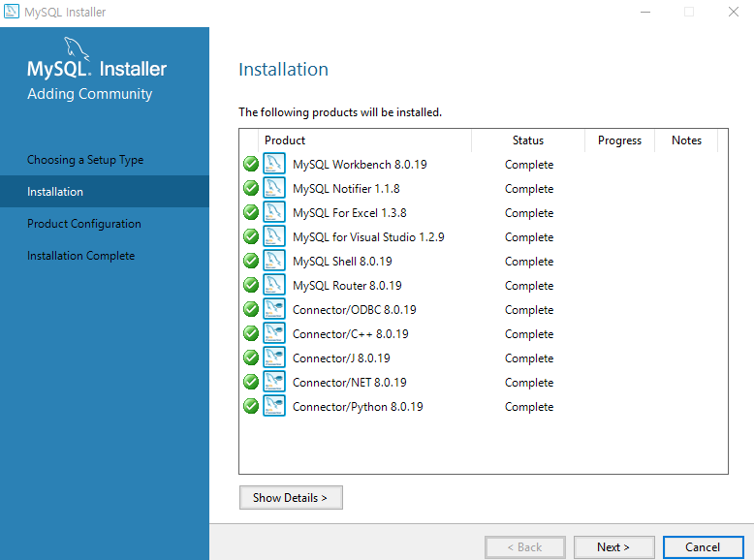The width and height of the screenshot is (754, 560).
Task: Click green checkmark beside MySQL Notifier
Action: 251,188
